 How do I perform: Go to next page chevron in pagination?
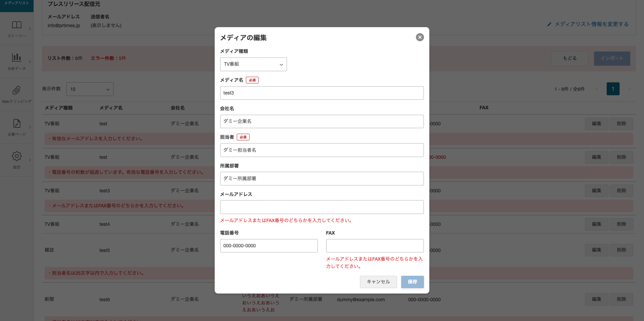[x=629, y=89]
